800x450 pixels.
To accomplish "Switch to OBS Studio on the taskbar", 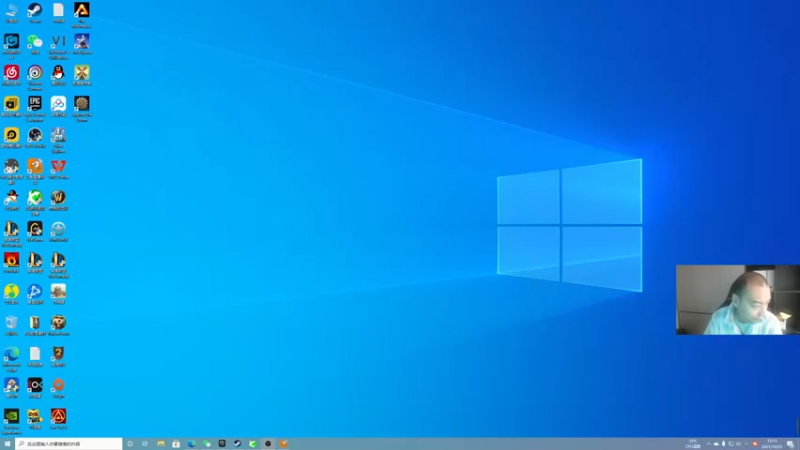I will point(268,444).
